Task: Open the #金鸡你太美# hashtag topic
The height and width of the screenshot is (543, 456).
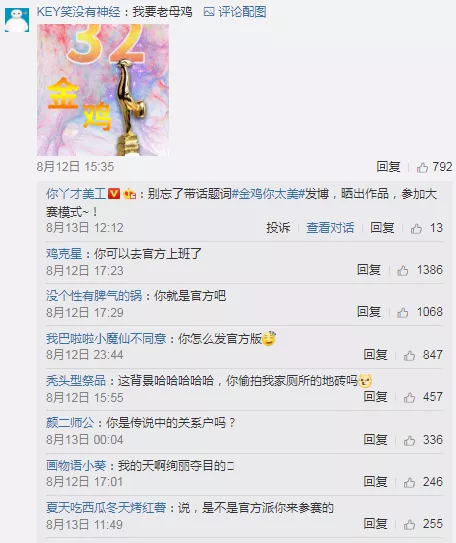Action: [268, 194]
